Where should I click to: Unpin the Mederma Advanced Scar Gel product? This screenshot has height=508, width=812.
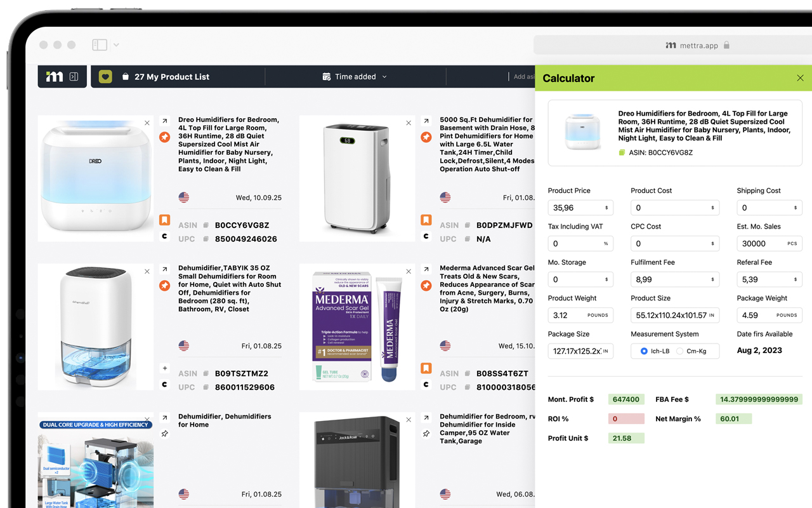tap(426, 286)
